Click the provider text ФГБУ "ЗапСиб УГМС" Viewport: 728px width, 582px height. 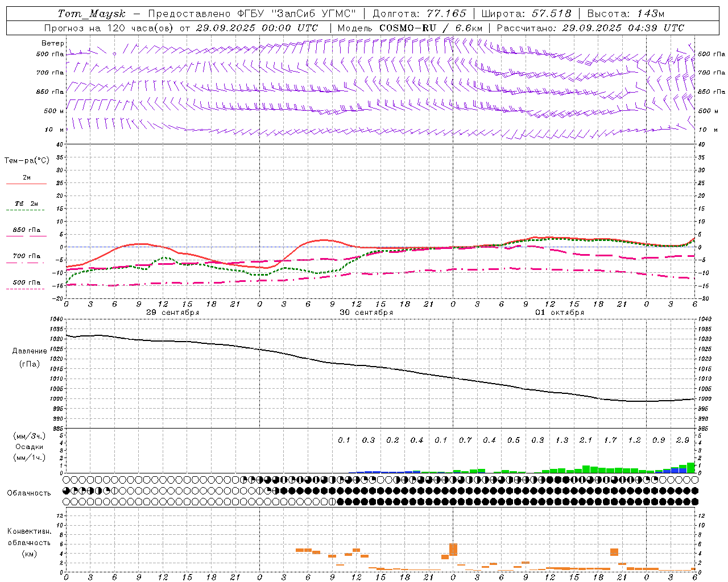[298, 14]
